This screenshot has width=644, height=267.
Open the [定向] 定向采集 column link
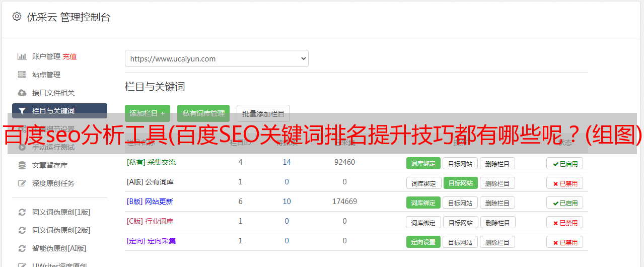(152, 241)
